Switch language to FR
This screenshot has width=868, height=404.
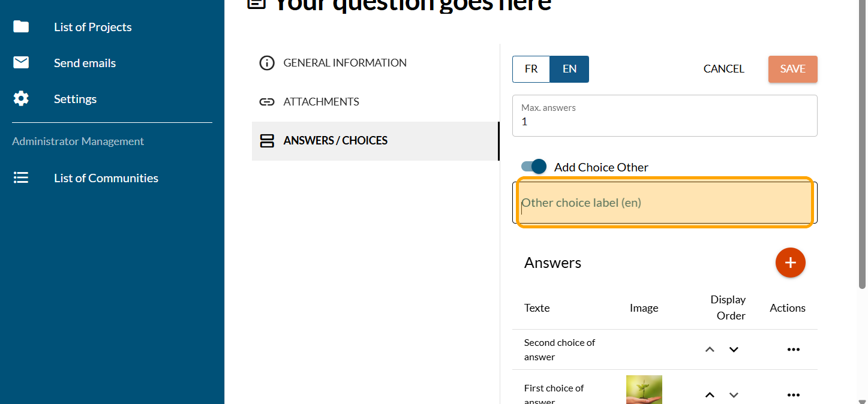pyautogui.click(x=531, y=69)
